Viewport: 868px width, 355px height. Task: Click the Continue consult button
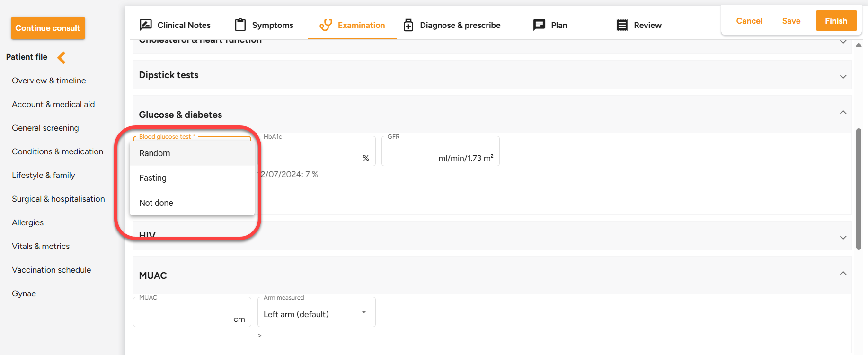coord(48,28)
